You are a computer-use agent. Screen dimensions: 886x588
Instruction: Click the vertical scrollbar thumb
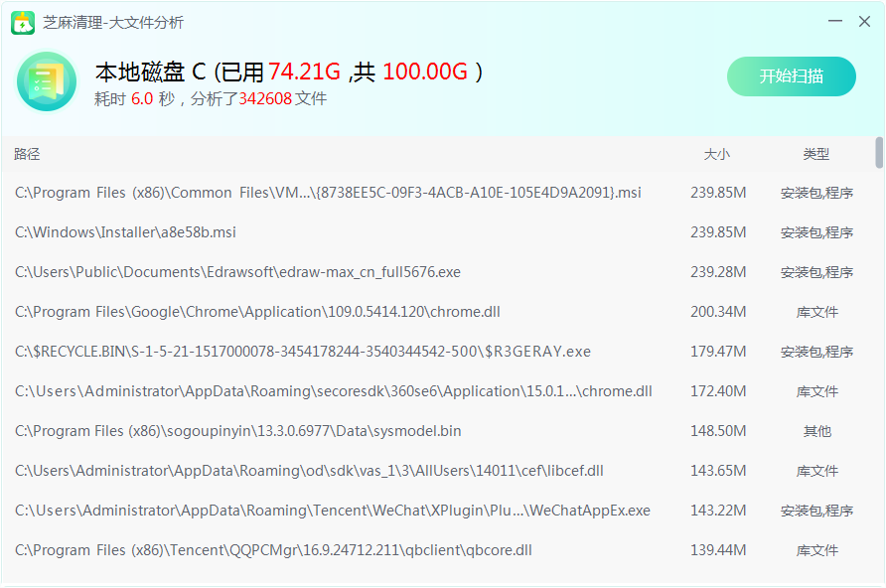click(879, 153)
